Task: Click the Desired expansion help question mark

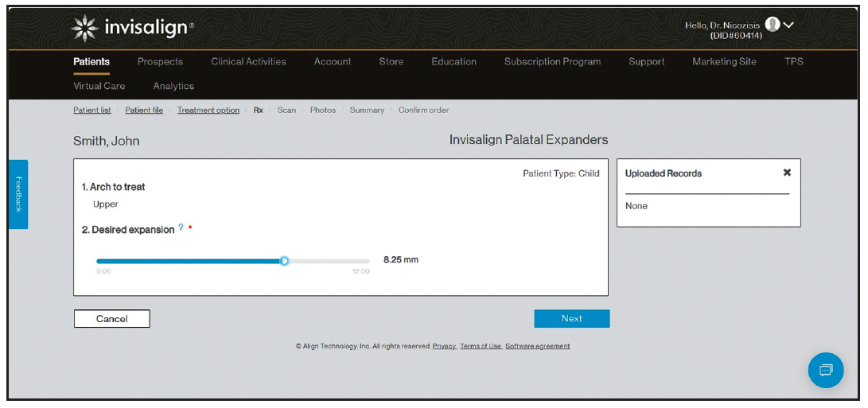Action: point(181,227)
